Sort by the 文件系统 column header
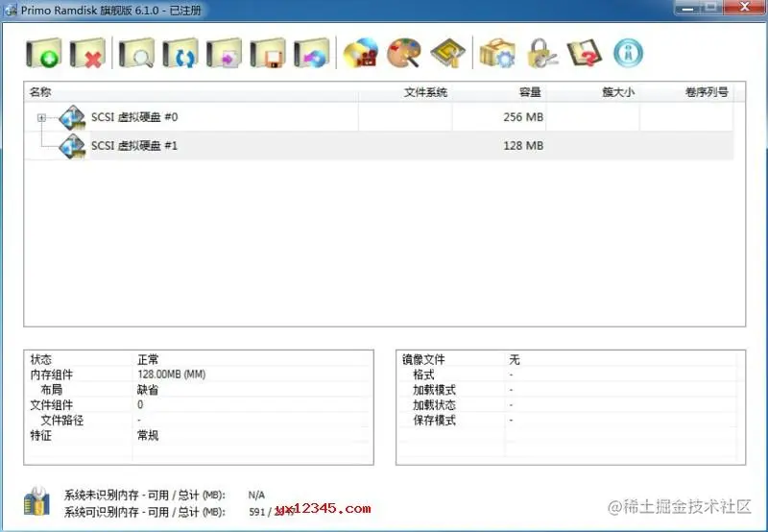This screenshot has width=768, height=532. (x=405, y=92)
